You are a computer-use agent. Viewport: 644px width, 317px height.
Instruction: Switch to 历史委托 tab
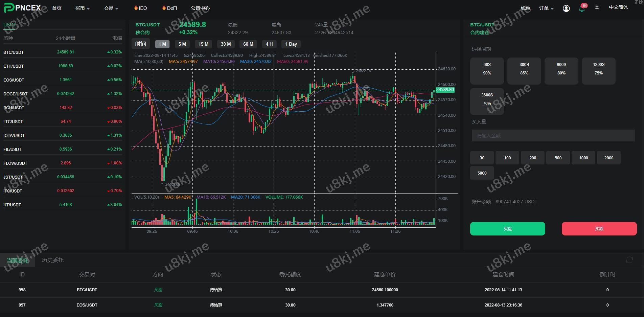(52, 260)
